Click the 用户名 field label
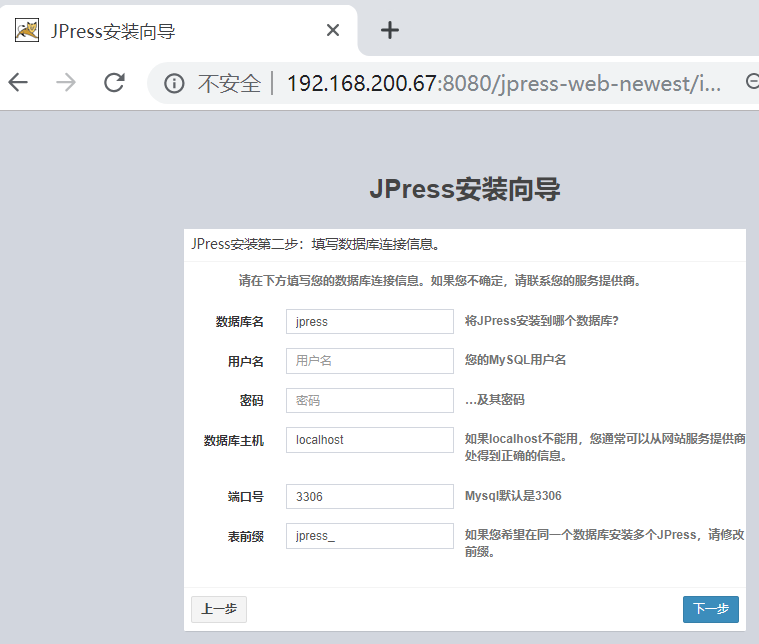The height and width of the screenshot is (644, 759). click(x=245, y=361)
